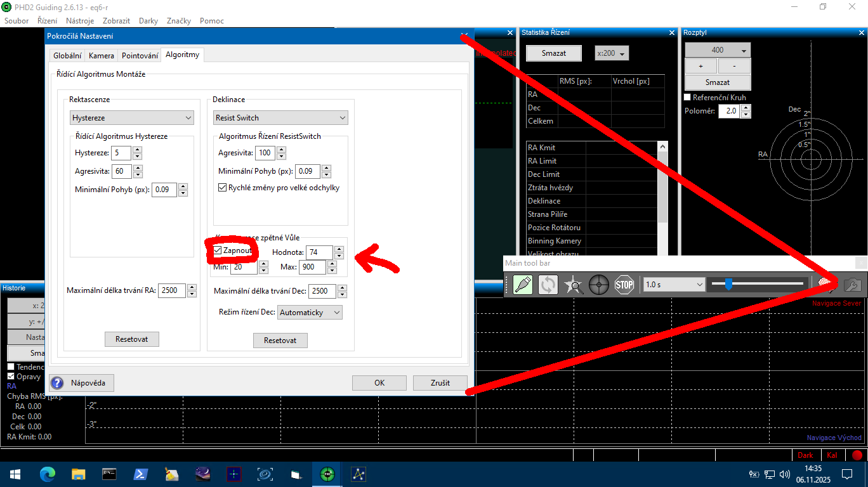Screen dimensions: 868x487
Task: Start guiding with the crosshair icon
Action: (599, 285)
